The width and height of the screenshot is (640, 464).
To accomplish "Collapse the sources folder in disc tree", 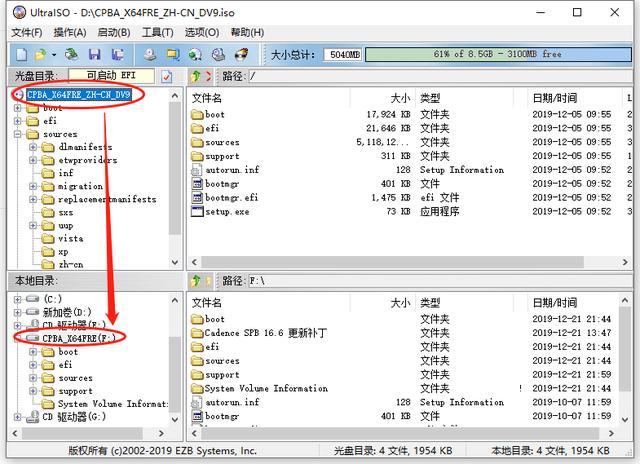I will [17, 134].
